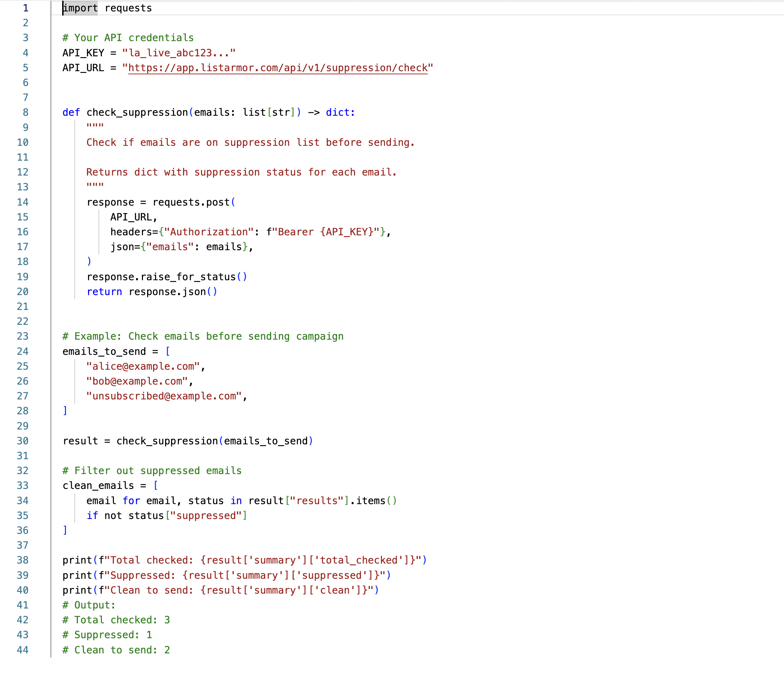The height and width of the screenshot is (680, 784).
Task: Open the listarmor suppression check URL link
Action: (x=279, y=68)
